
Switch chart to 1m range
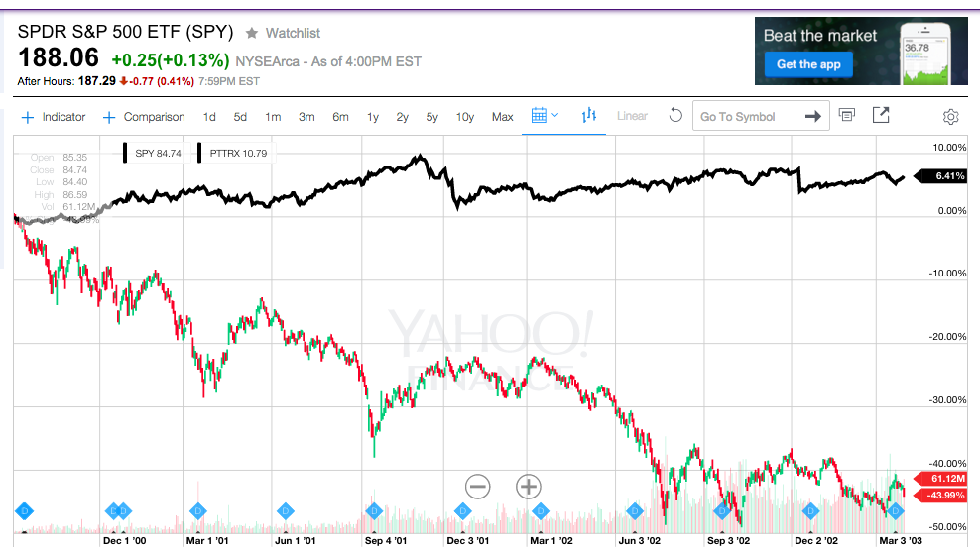[273, 117]
